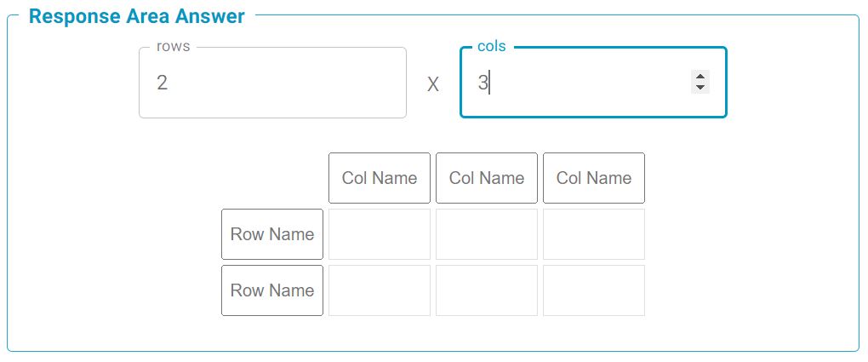The image size is (868, 362).
Task: Select the top Row Name field
Action: [272, 234]
